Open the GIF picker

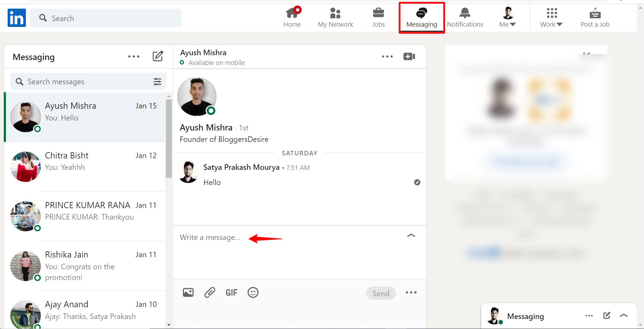click(231, 293)
